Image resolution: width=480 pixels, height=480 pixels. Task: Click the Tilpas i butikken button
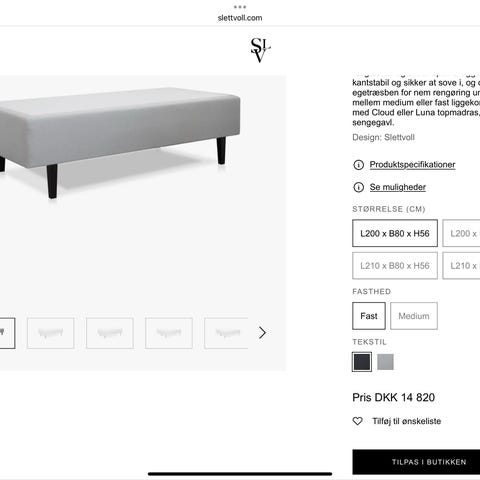(x=416, y=462)
